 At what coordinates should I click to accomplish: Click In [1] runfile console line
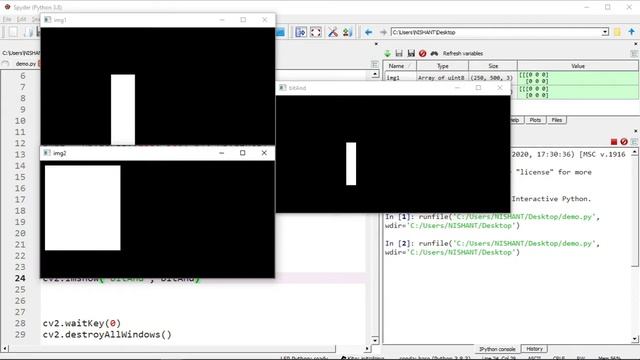(493, 221)
